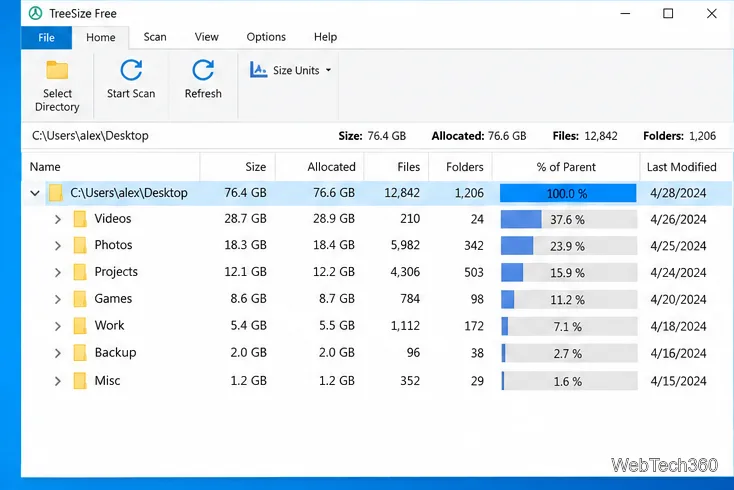Viewport: 734px width, 490px height.
Task: Open the Help tab
Action: pyautogui.click(x=325, y=37)
